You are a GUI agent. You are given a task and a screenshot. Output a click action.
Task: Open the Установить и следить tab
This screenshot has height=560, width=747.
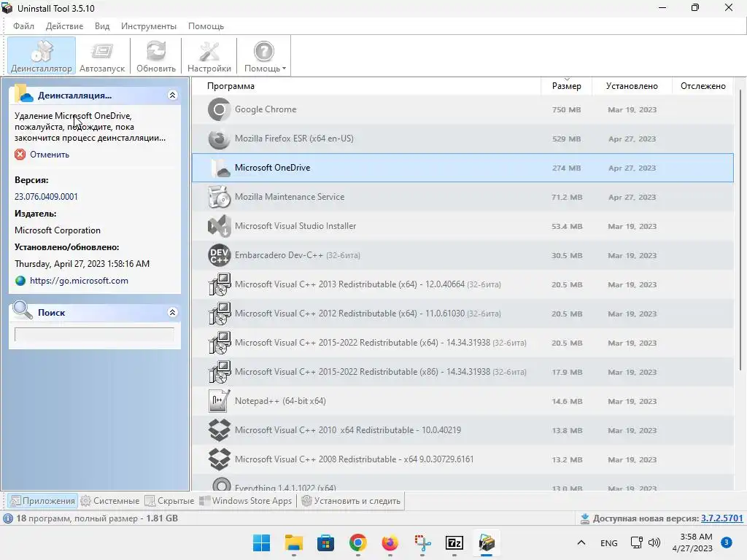click(x=351, y=501)
